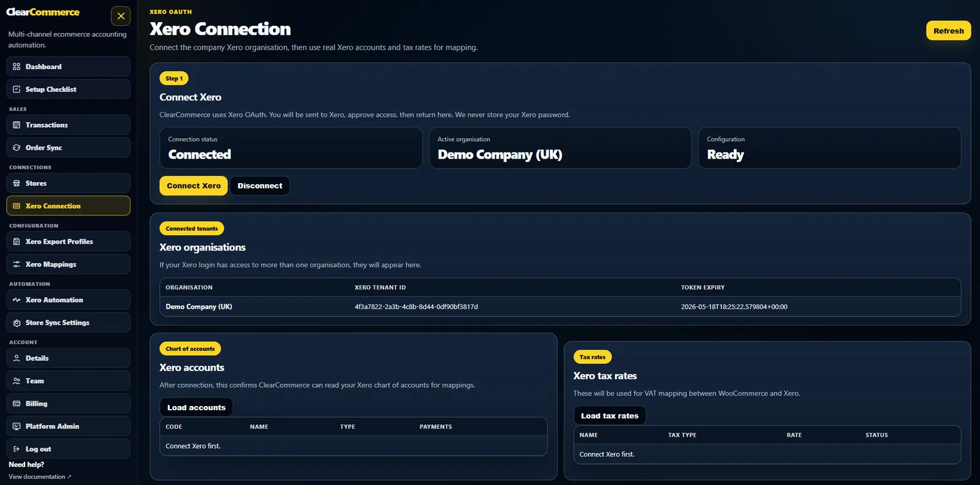Open Xero Export Profiles
Screen dimensions: 980x485
click(x=68, y=241)
